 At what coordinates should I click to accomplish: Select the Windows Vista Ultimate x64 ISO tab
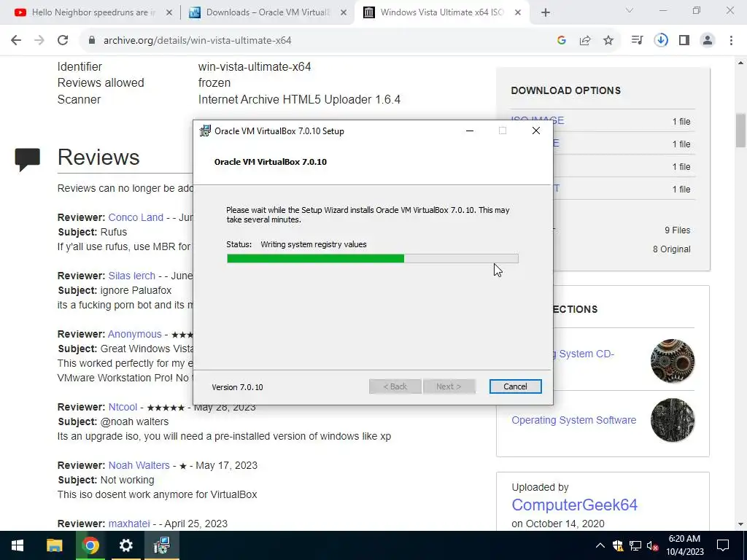[x=441, y=12]
